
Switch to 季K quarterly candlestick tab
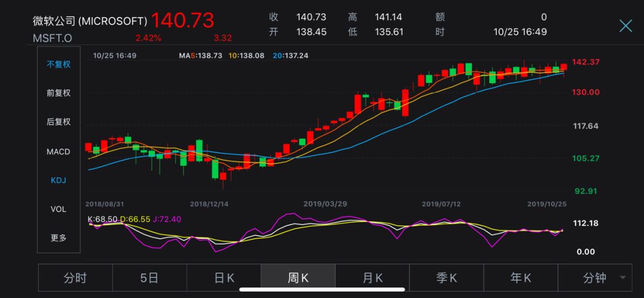(447, 278)
